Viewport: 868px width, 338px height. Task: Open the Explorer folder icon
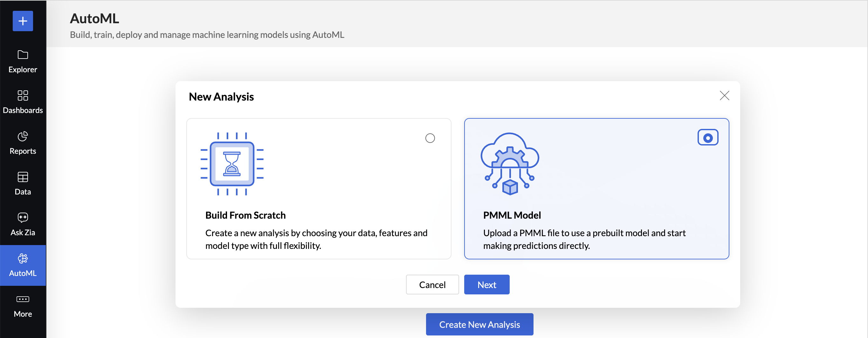coord(23,55)
